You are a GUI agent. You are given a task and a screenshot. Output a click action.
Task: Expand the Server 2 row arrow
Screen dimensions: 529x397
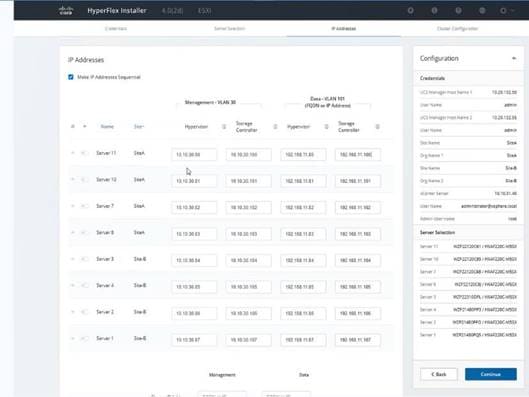[x=73, y=312]
